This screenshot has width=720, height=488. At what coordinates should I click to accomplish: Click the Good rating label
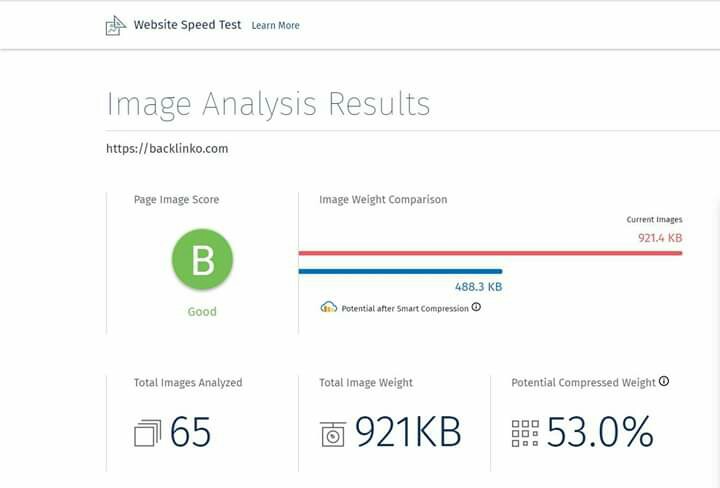(202, 312)
